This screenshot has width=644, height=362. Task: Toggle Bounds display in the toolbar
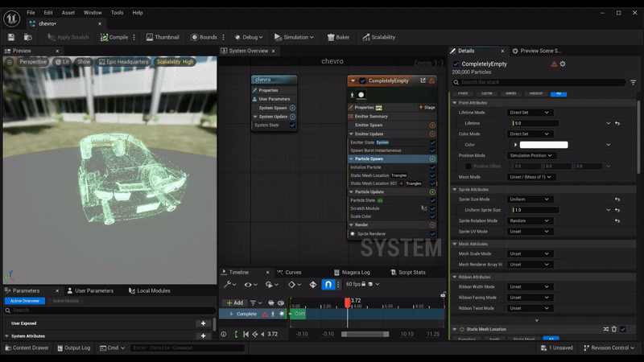[204, 37]
